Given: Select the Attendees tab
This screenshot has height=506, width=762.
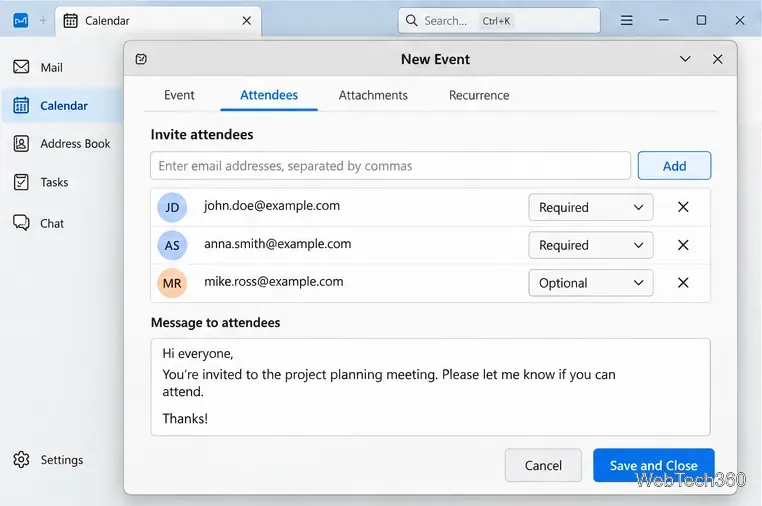Looking at the screenshot, I should (x=269, y=95).
